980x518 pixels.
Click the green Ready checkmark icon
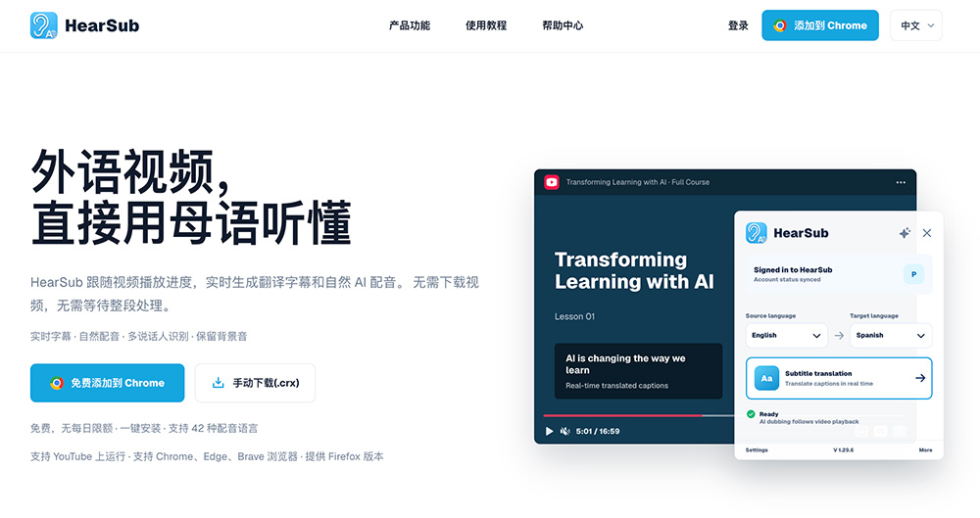click(x=751, y=413)
